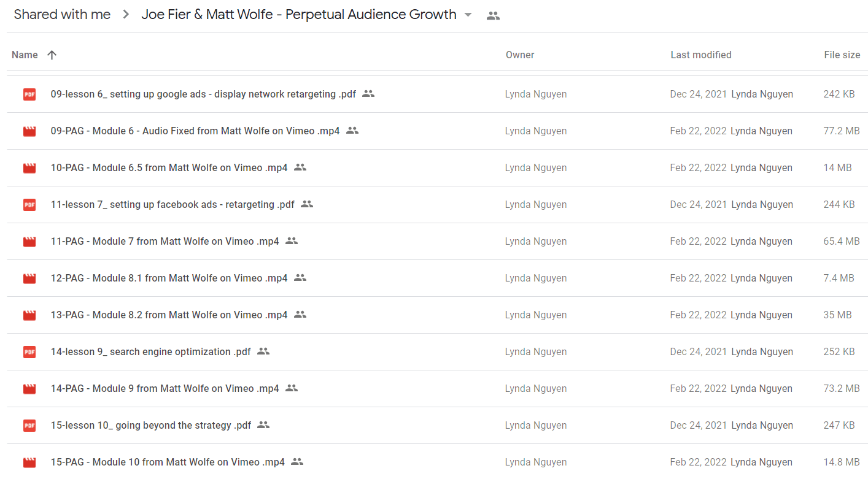Click the File size column header

(842, 55)
